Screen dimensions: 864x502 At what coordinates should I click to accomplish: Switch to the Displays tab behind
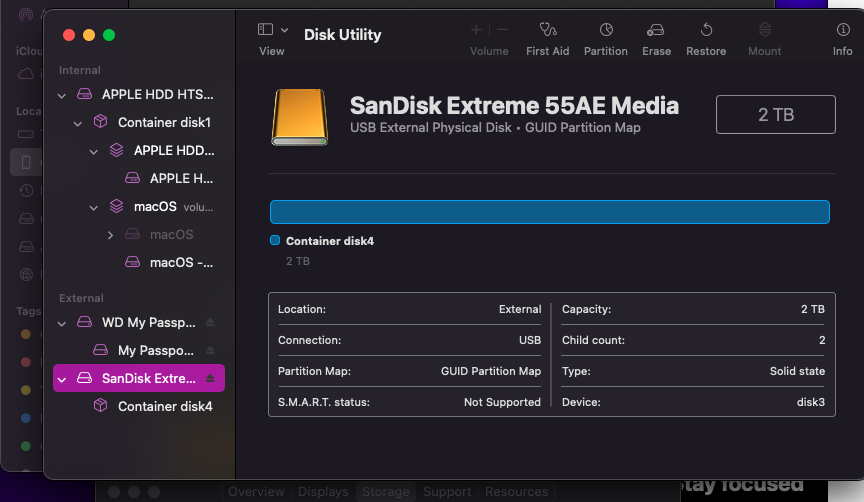(x=324, y=492)
